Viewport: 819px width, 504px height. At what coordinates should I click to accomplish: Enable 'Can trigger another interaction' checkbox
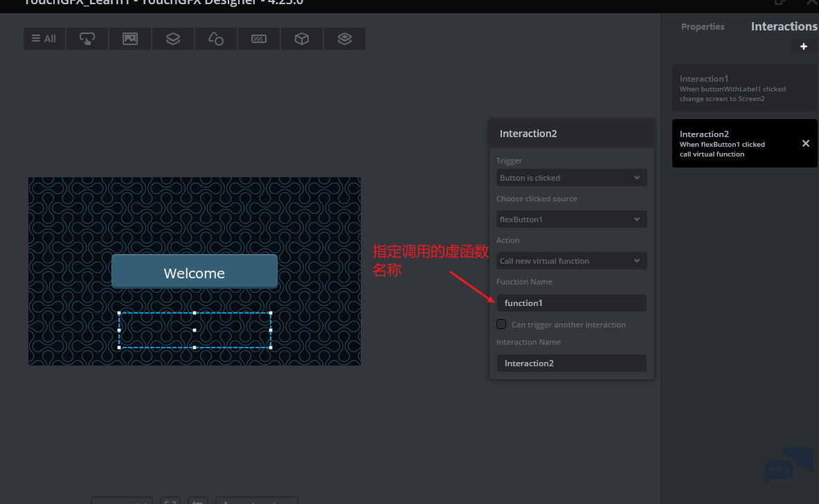pos(501,324)
